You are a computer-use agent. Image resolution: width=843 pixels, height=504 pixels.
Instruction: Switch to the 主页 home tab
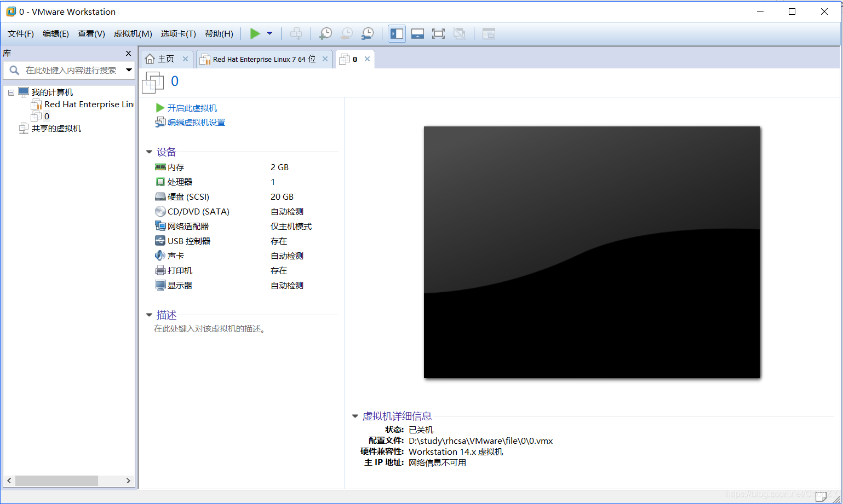click(x=165, y=59)
